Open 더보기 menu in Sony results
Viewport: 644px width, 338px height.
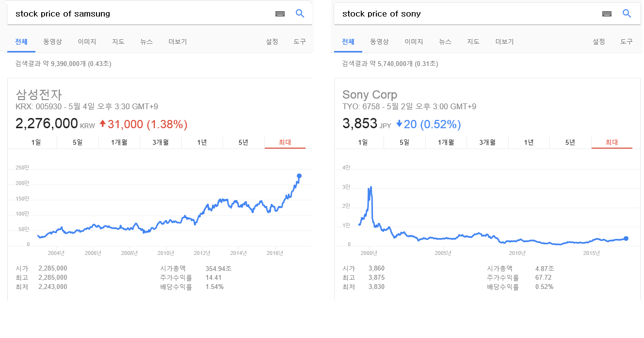point(504,42)
